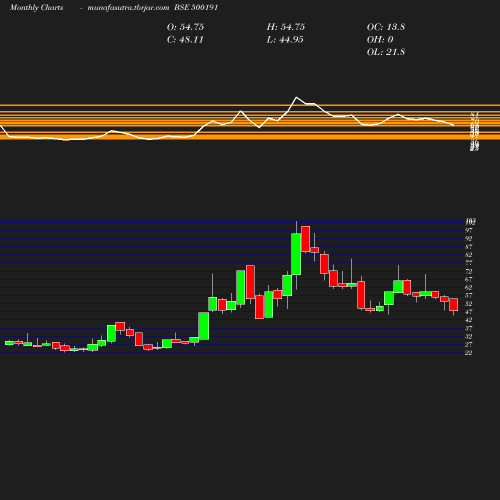The image size is (500, 500).
Task: Click the high price value 'H: 54.75'
Action: click(x=286, y=27)
